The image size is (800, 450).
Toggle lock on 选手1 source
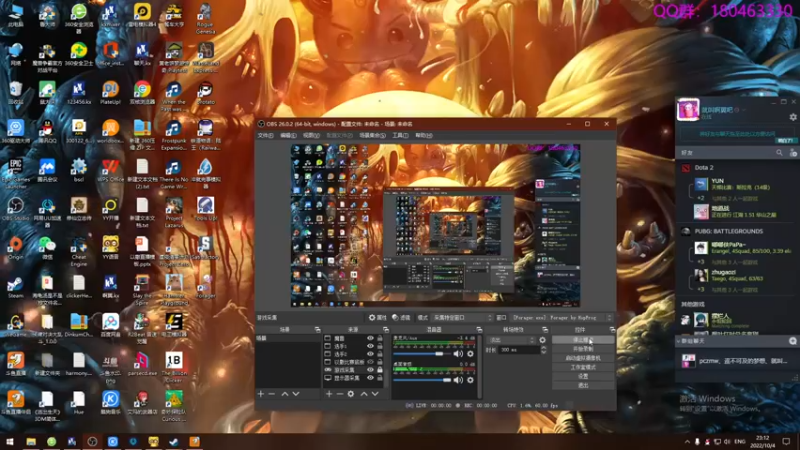pyautogui.click(x=380, y=346)
